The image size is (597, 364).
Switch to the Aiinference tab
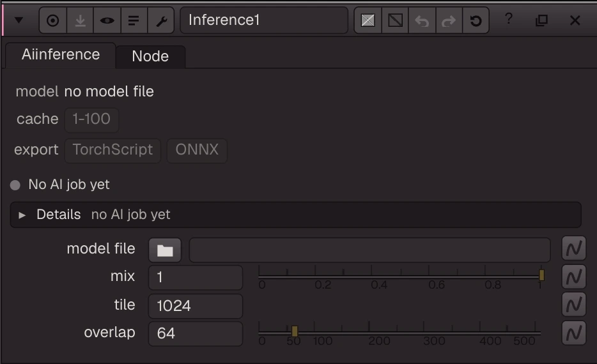[x=61, y=55]
